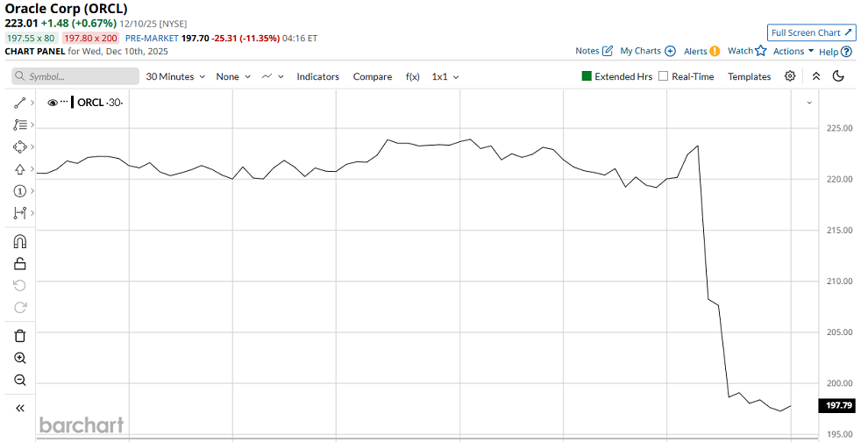Expand shapes tool submenu arrow
Image resolution: width=868 pixels, height=442 pixels.
(32, 146)
